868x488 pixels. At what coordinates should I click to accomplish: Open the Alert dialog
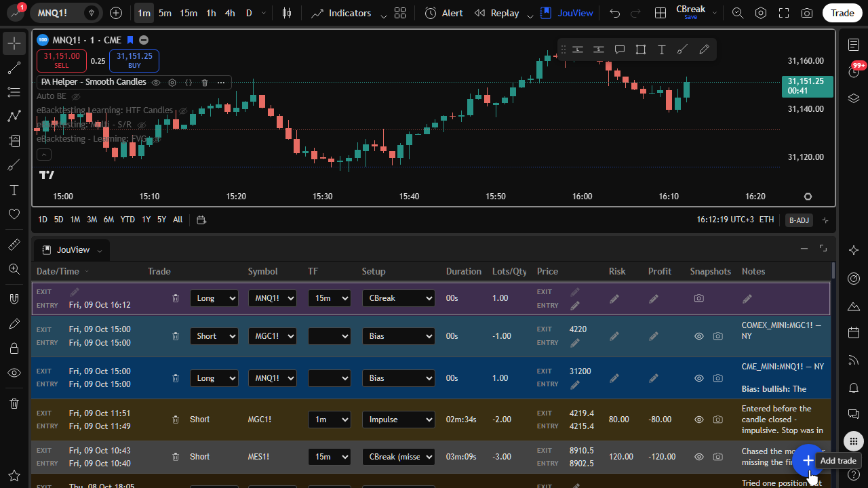point(444,13)
